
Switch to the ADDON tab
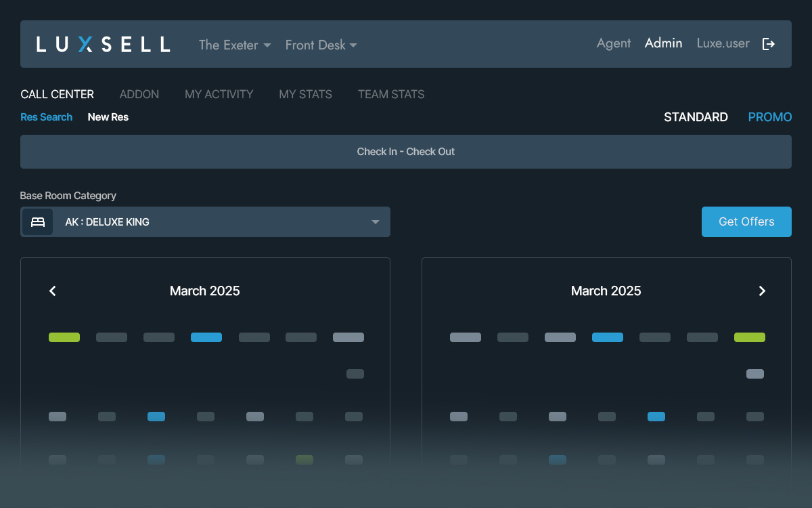click(x=139, y=94)
